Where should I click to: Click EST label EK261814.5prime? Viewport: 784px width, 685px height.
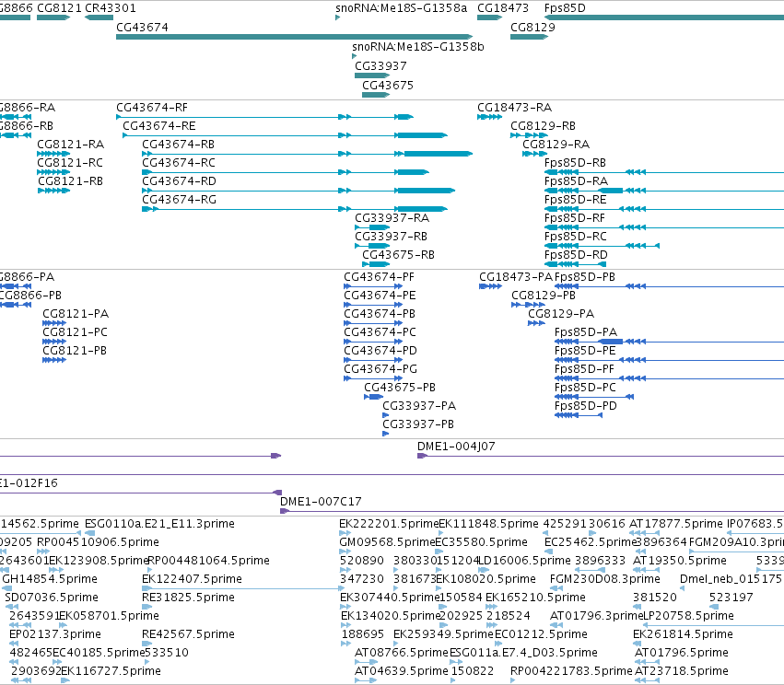click(x=683, y=634)
